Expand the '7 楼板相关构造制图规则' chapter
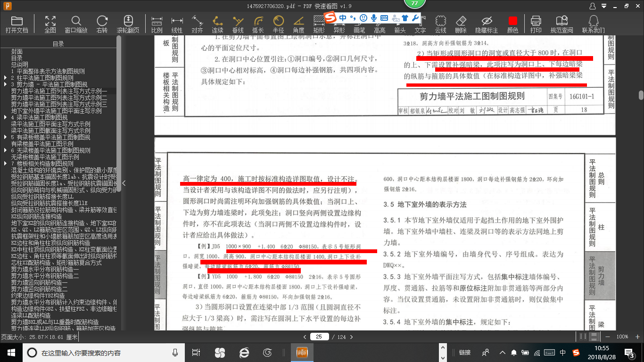 (5, 164)
